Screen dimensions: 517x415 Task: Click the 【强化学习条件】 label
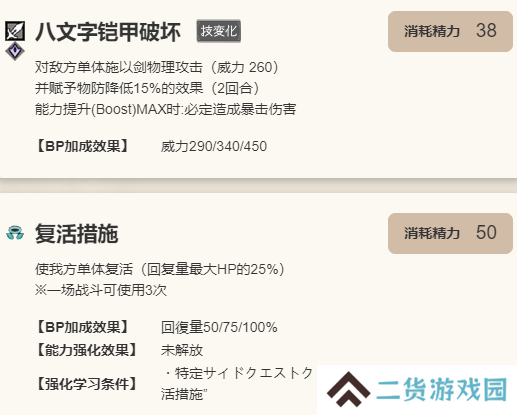pos(87,384)
